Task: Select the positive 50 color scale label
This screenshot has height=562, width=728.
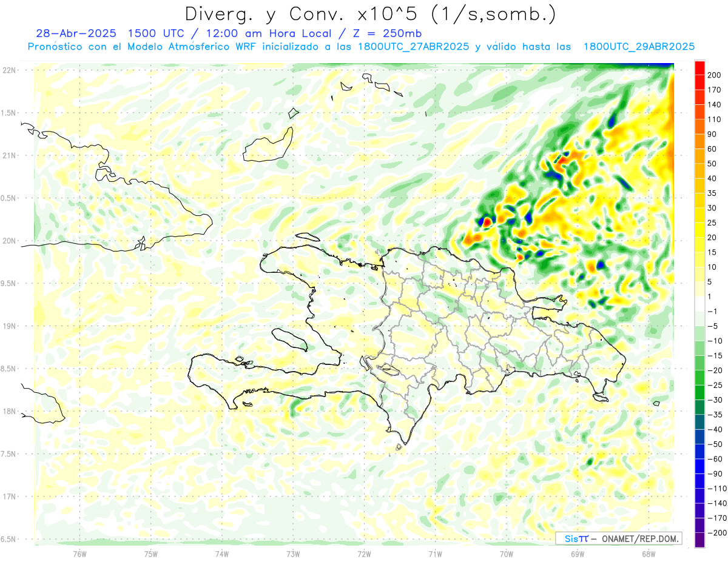Action: (713, 164)
